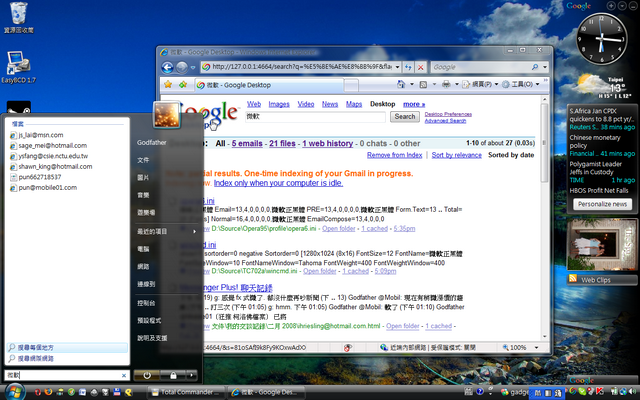
Task: Clear the Start menu search box with X
Action: [x=124, y=375]
